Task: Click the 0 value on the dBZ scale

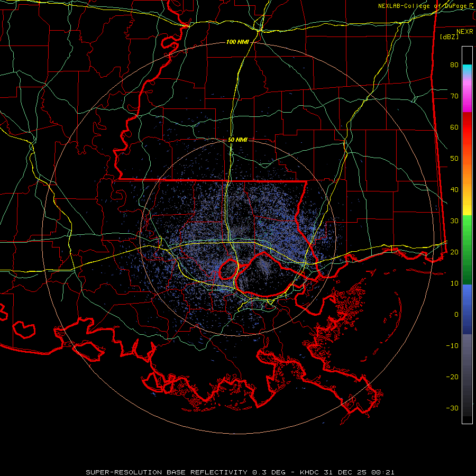Action: point(456,315)
